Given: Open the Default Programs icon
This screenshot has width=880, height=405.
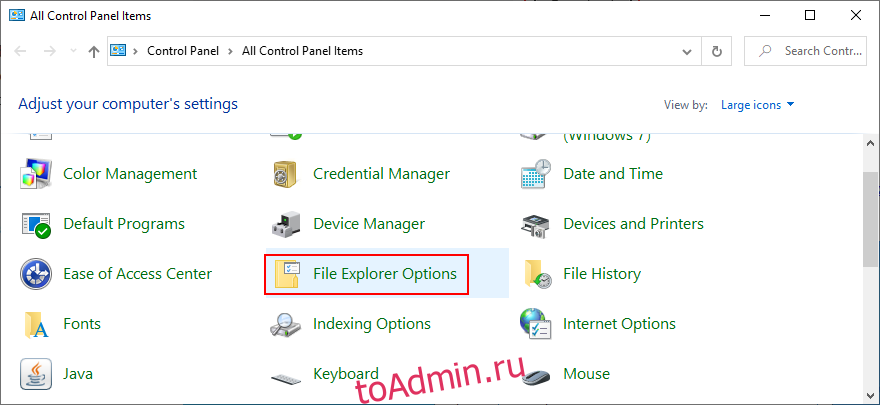Looking at the screenshot, I should pos(36,224).
